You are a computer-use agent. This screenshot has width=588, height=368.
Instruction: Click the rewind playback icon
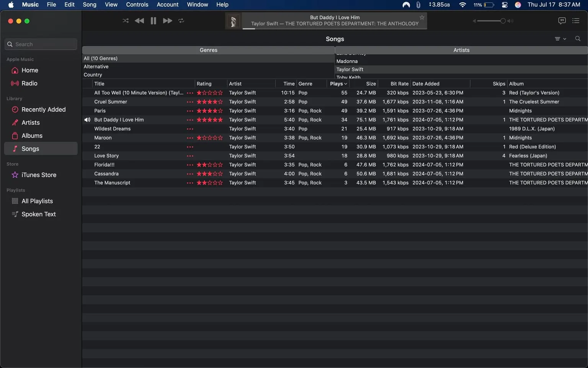click(x=139, y=21)
